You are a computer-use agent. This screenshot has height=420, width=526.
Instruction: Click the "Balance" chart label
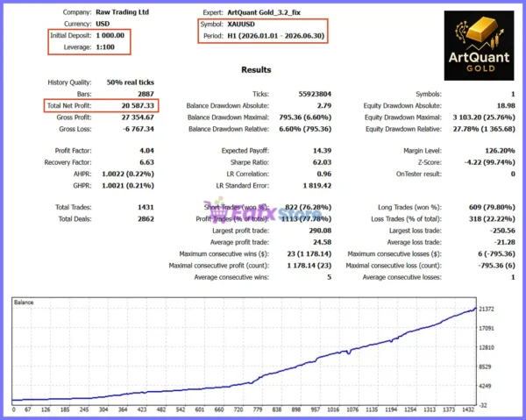(x=24, y=303)
